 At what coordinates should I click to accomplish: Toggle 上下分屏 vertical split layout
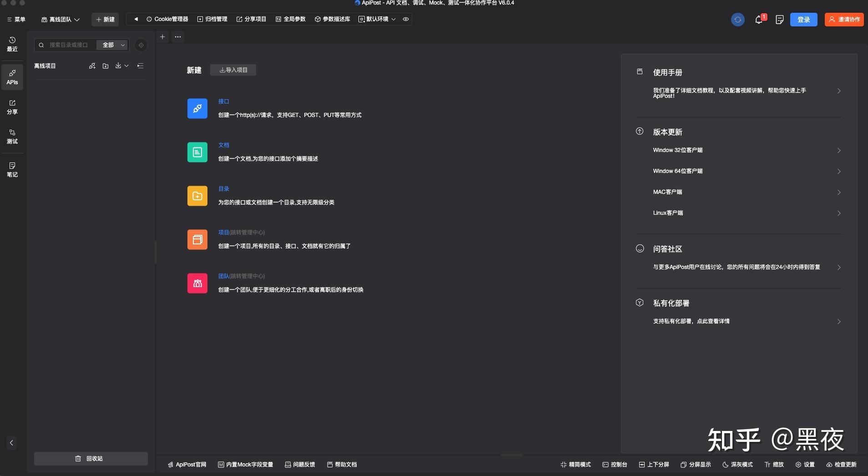[654, 465]
